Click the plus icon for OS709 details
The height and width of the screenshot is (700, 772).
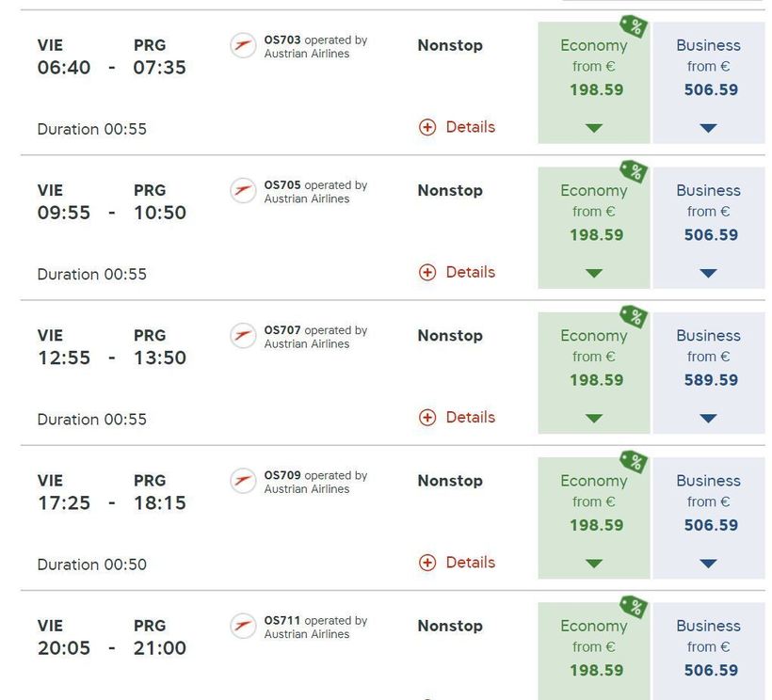(427, 563)
